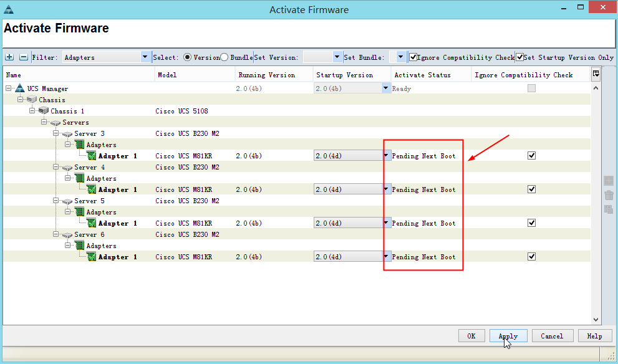
Task: Click the Startup Version column header
Action: click(352, 75)
